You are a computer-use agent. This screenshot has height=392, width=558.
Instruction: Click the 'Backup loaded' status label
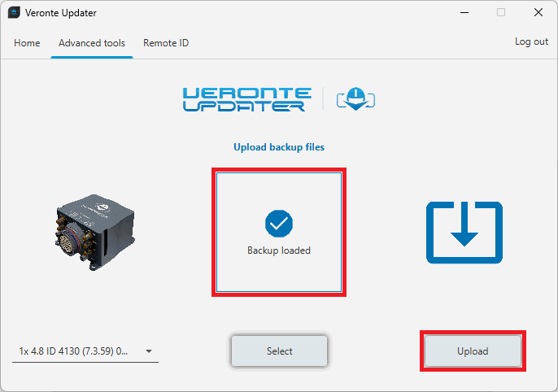(279, 250)
